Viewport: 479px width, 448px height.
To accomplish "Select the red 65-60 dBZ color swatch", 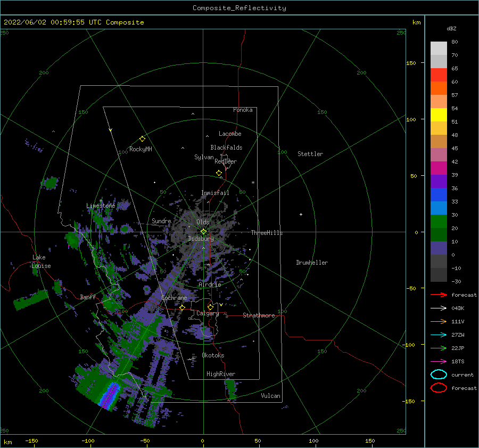I will pyautogui.click(x=439, y=75).
